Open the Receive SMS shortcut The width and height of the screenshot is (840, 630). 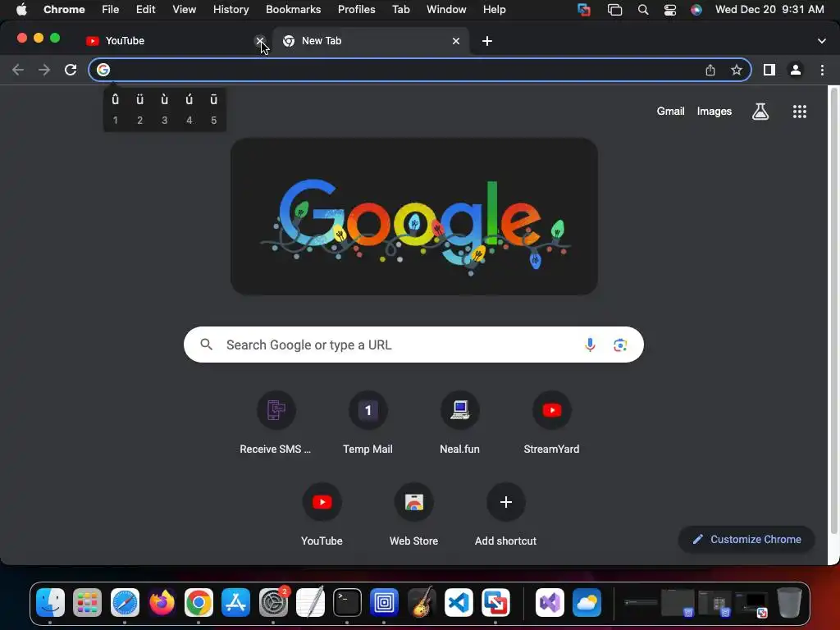276,423
